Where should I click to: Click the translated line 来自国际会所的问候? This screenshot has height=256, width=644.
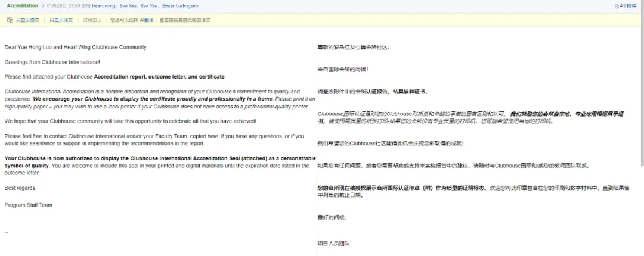click(x=343, y=69)
